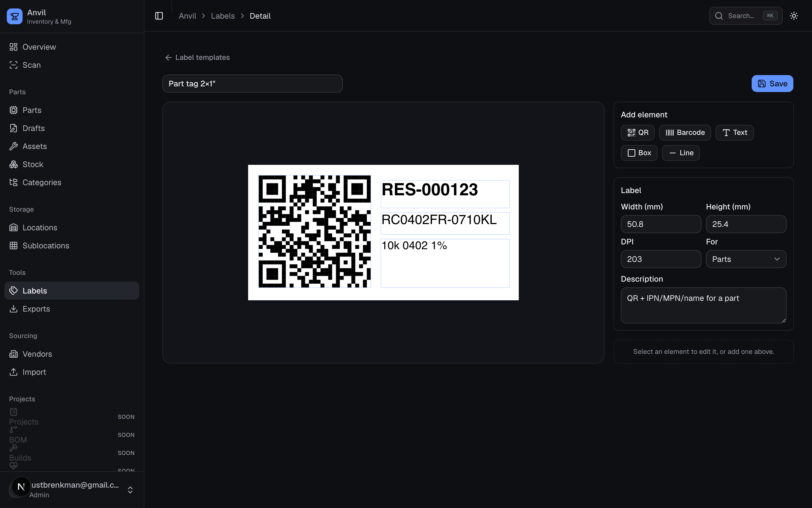Add a Text element

coord(734,133)
